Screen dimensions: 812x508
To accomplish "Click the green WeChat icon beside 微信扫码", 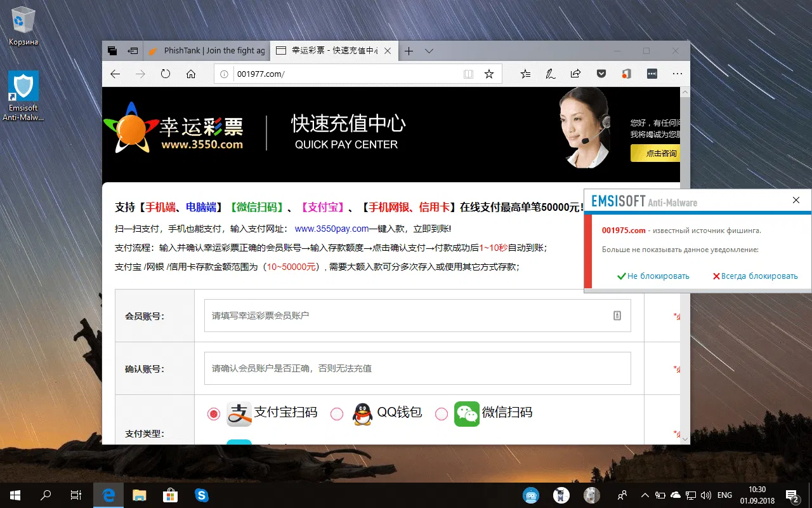I will click(x=466, y=413).
